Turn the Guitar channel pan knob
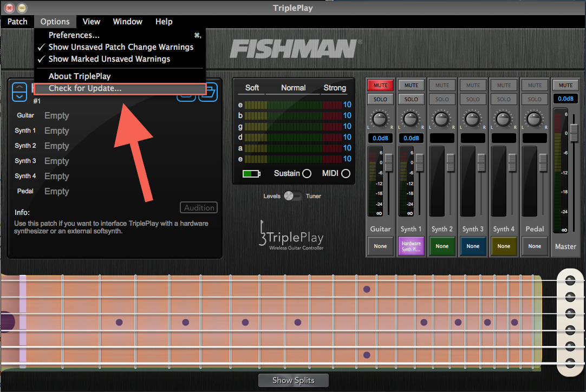The image size is (586, 392). (380, 119)
